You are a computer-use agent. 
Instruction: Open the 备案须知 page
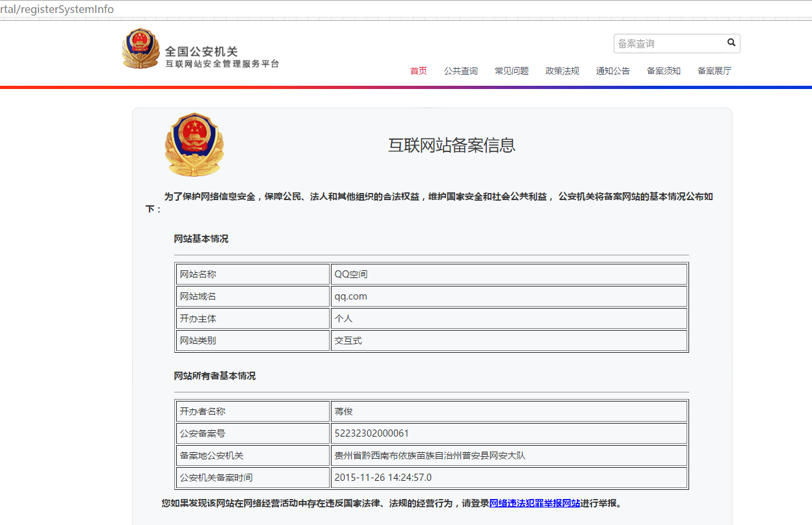[663, 71]
